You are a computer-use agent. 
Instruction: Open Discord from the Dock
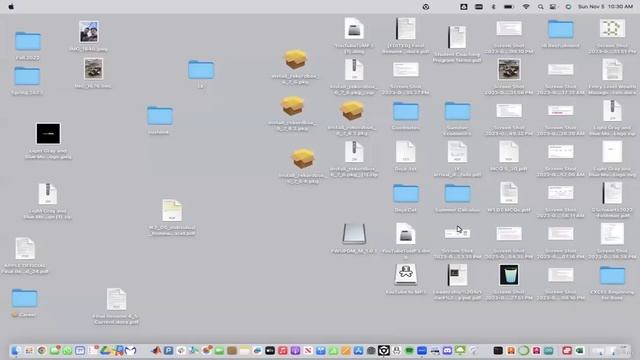click(x=447, y=351)
